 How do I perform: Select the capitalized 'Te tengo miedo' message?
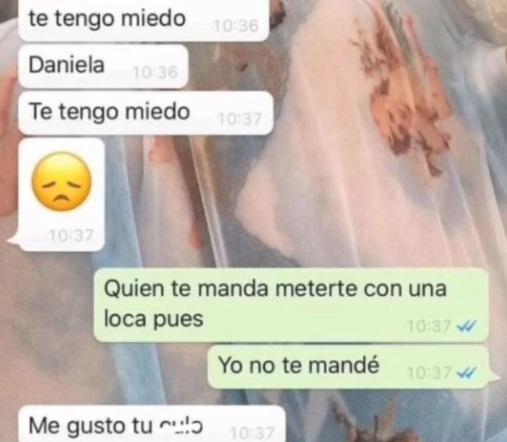click(146, 113)
